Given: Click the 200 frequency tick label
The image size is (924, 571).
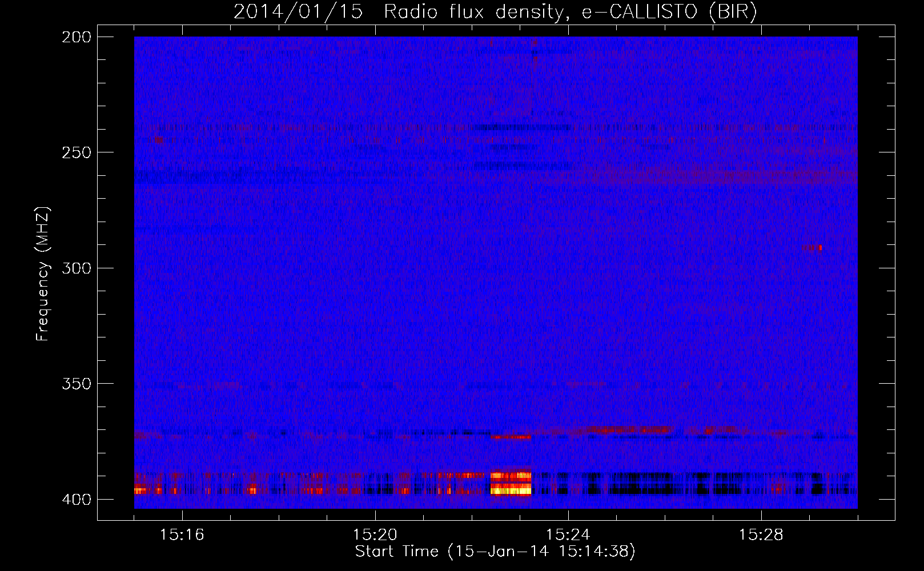Looking at the screenshot, I should (77, 37).
